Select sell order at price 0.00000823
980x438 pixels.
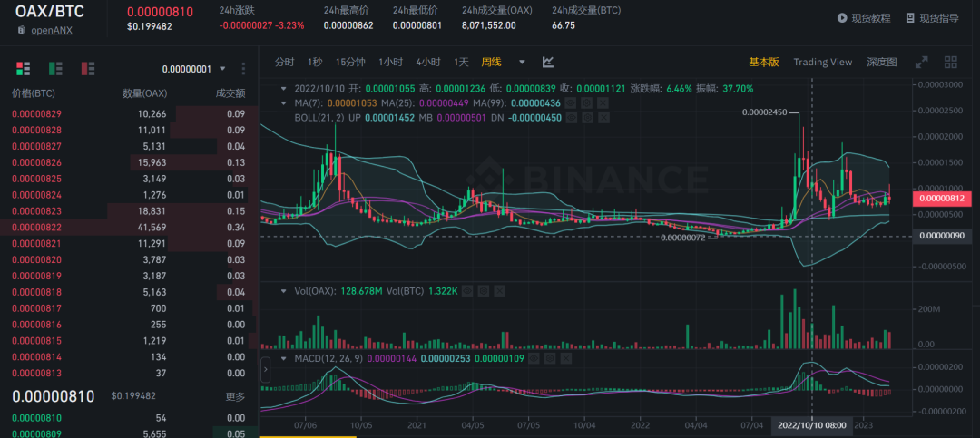[x=129, y=211]
